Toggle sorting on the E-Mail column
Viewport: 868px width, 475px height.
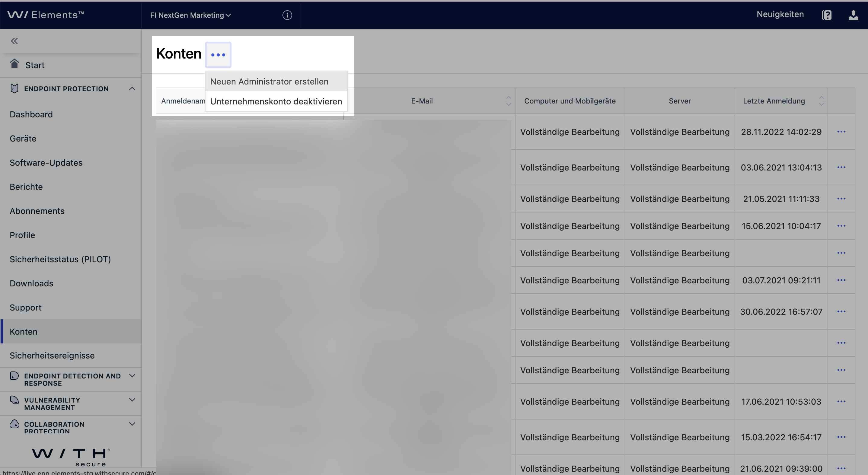click(509, 100)
